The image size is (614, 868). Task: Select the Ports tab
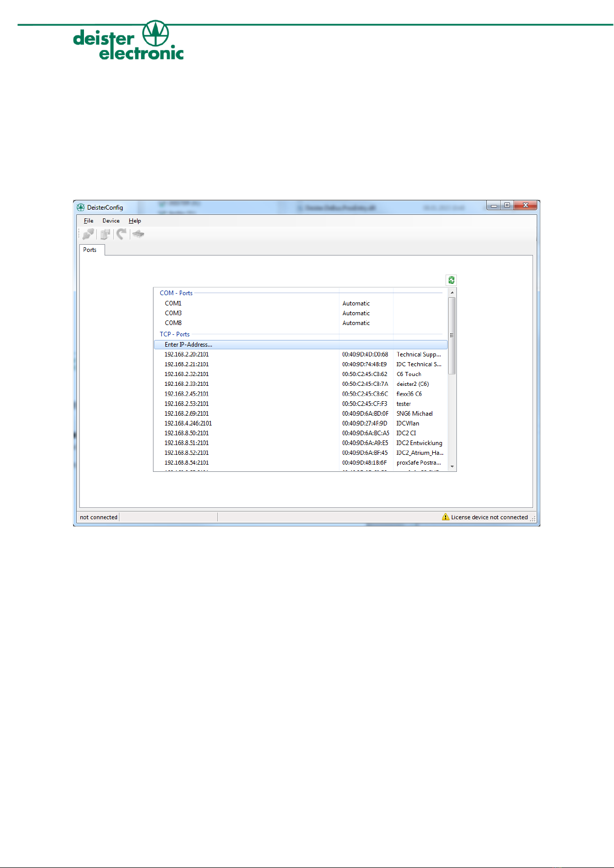tap(91, 250)
